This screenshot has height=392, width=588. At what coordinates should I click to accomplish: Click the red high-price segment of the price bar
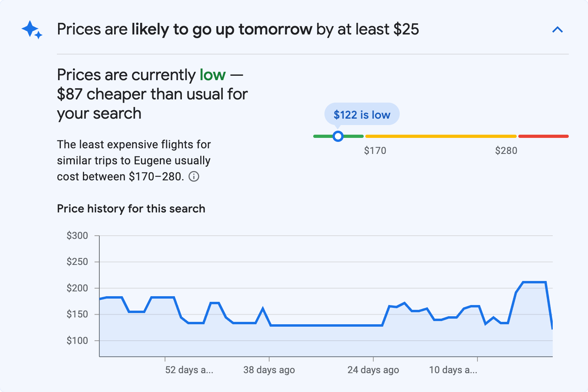coord(544,136)
